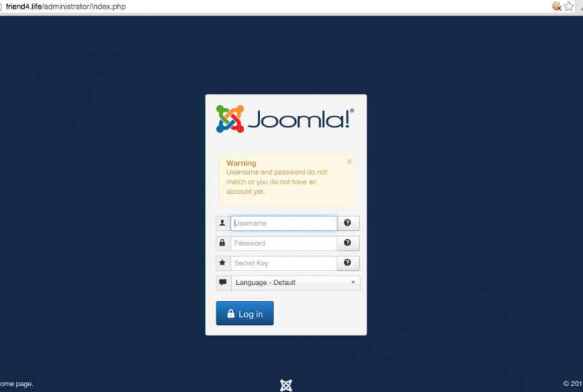This screenshot has height=392, width=583.
Task: Click the padlock icon beside Password
Action: click(x=223, y=243)
